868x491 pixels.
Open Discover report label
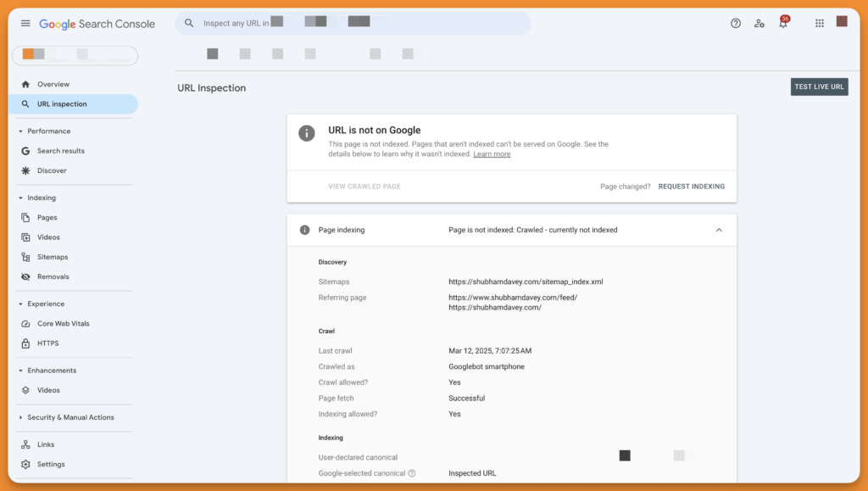[x=52, y=170]
